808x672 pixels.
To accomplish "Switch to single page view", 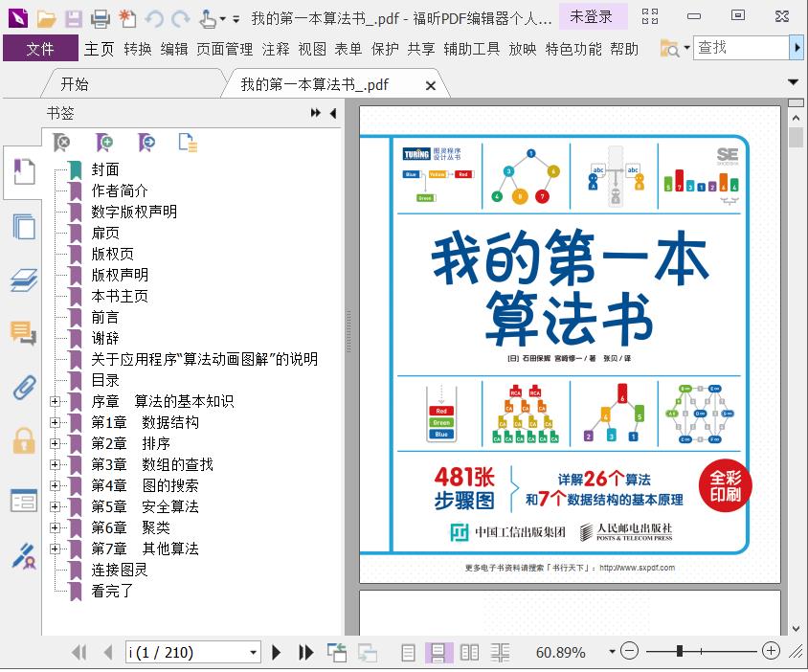I will tap(408, 653).
